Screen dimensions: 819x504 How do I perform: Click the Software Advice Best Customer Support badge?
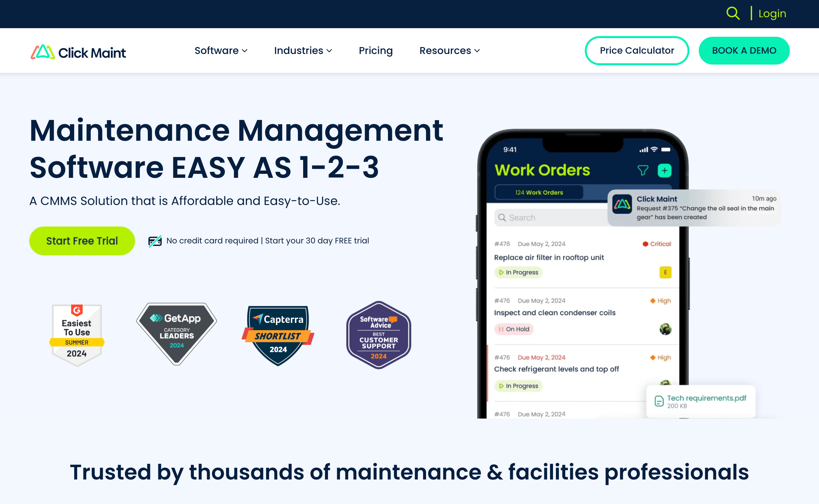[378, 335]
